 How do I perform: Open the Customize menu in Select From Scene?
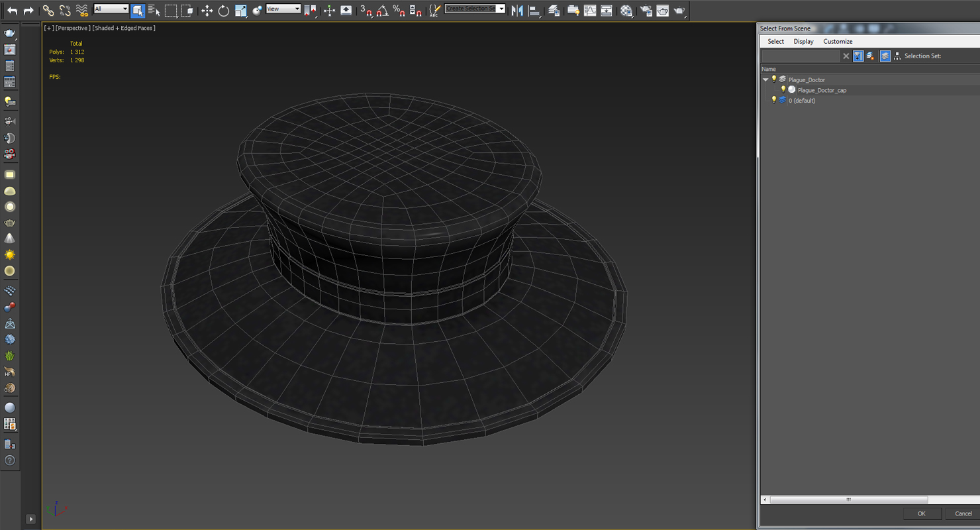coord(838,41)
